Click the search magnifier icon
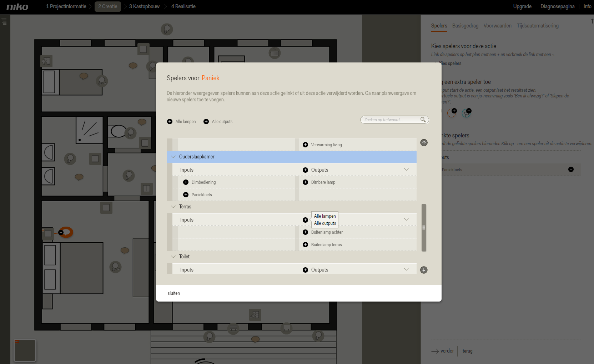 coord(423,120)
